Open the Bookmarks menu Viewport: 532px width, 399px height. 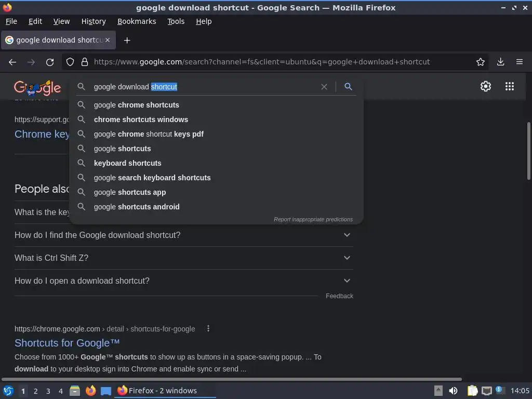click(x=137, y=21)
